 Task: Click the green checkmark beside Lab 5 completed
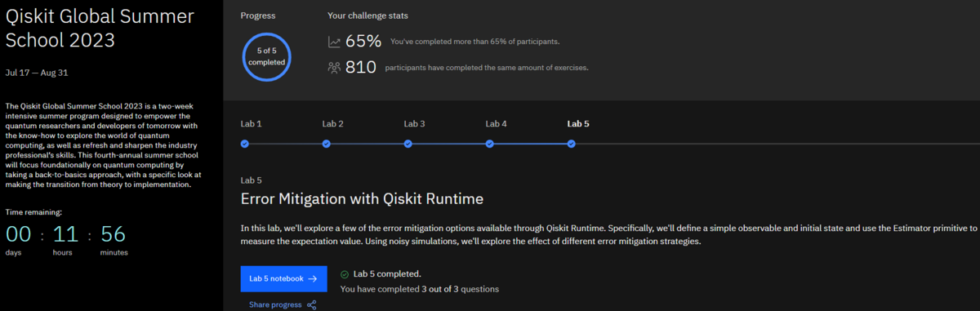345,274
